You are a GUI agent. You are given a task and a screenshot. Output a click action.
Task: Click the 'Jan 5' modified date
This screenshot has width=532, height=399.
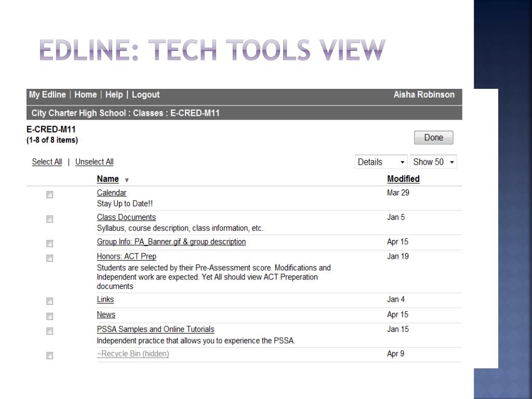(396, 217)
